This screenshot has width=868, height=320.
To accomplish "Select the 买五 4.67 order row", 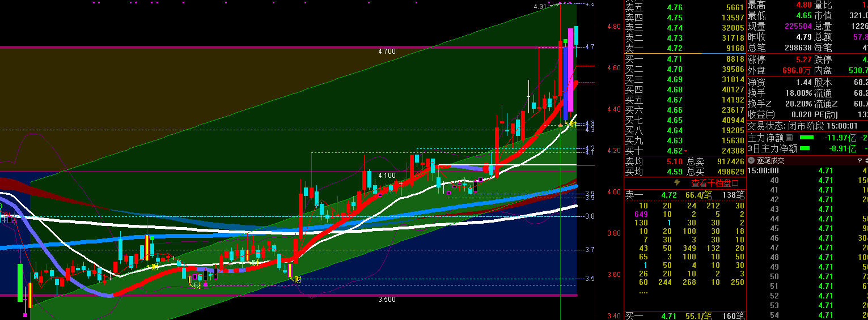I will (x=685, y=100).
